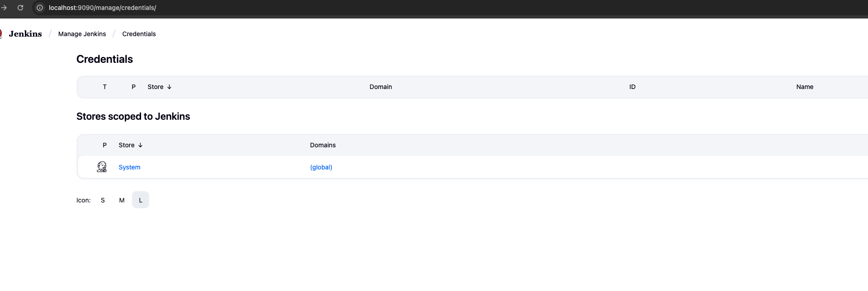Click the Name column header
Screen dimensions: 868x291
[x=805, y=87]
